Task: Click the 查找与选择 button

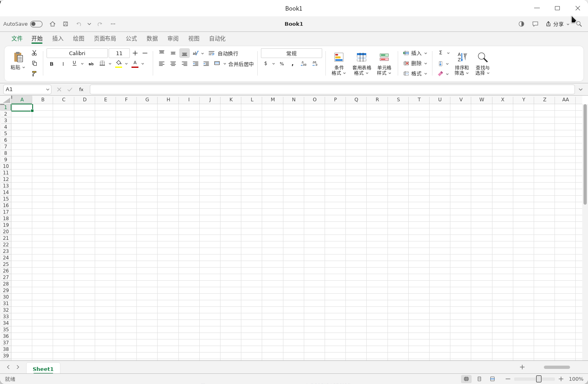Action: coord(483,64)
